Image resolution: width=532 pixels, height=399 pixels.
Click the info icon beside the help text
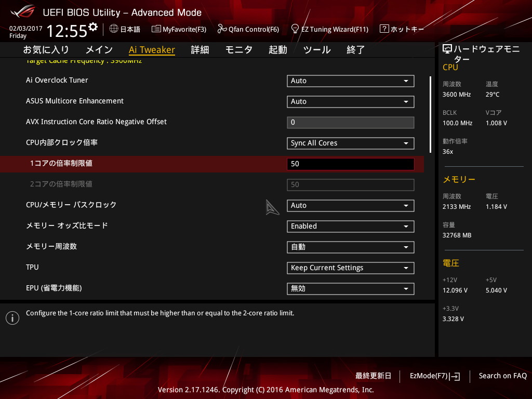(x=12, y=318)
